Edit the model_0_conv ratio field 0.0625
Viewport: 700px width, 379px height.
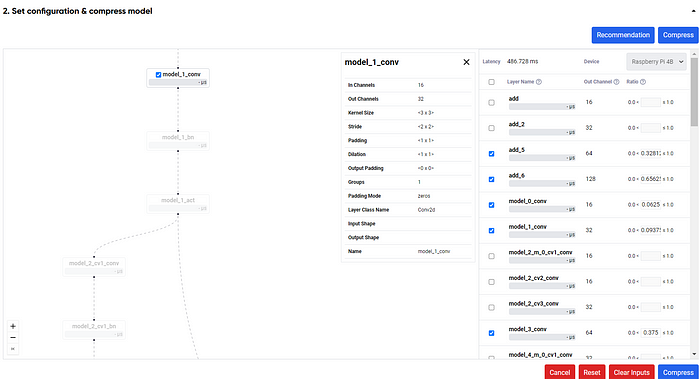(x=650, y=205)
